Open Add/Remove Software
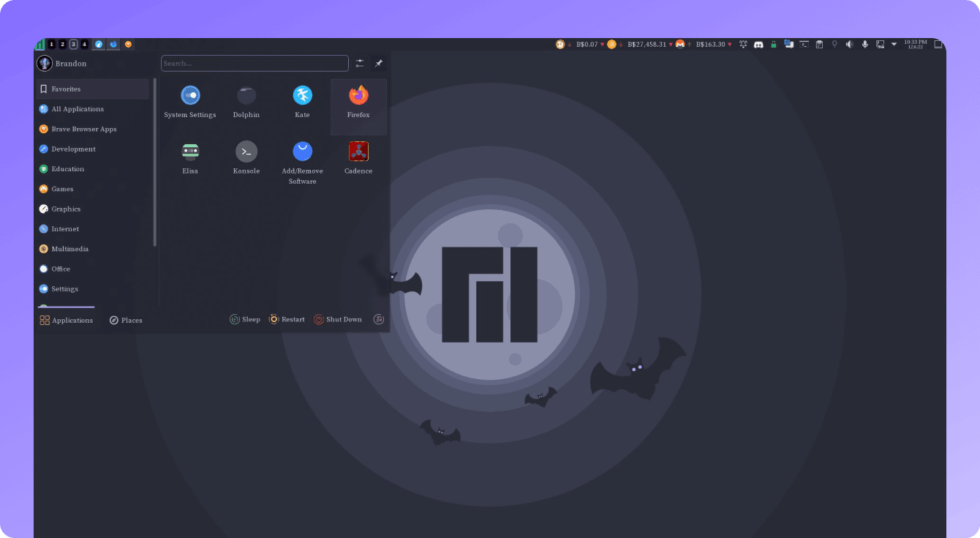 pos(302,162)
